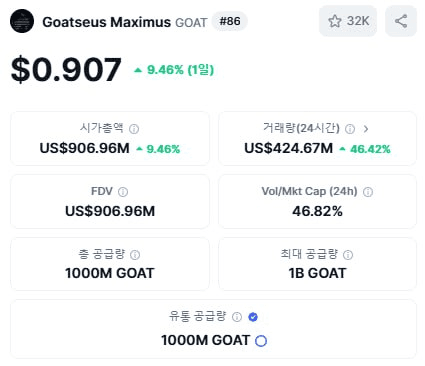
Task: Show info tooltip for 최대 공급량
Action: [x=348, y=255]
